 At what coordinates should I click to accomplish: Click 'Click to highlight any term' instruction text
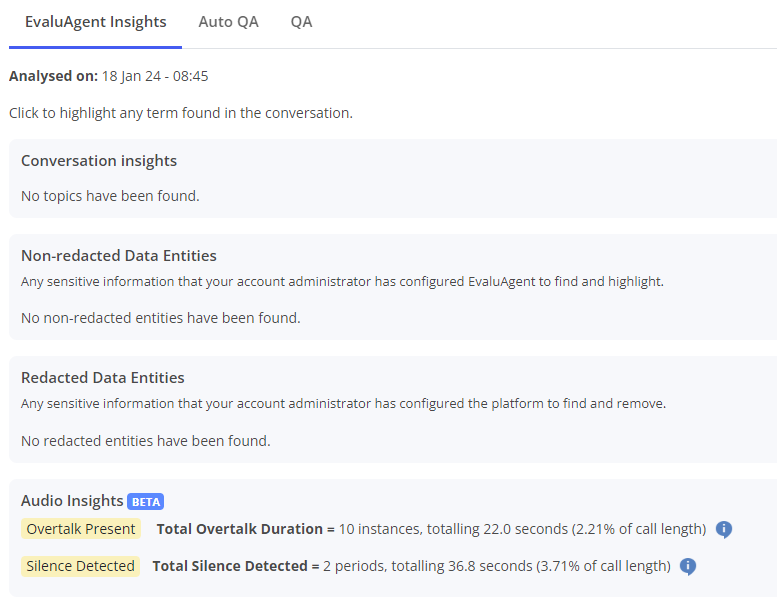click(181, 113)
